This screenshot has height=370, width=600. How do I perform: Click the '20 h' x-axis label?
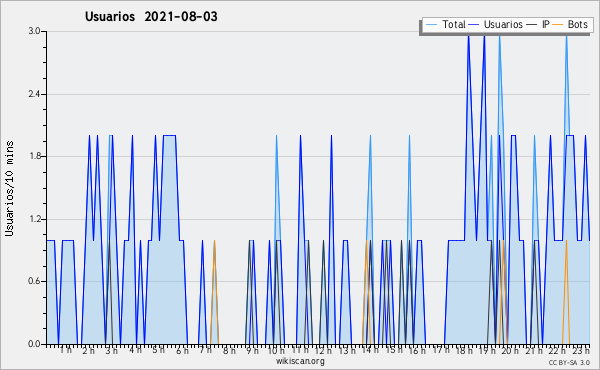click(x=510, y=351)
